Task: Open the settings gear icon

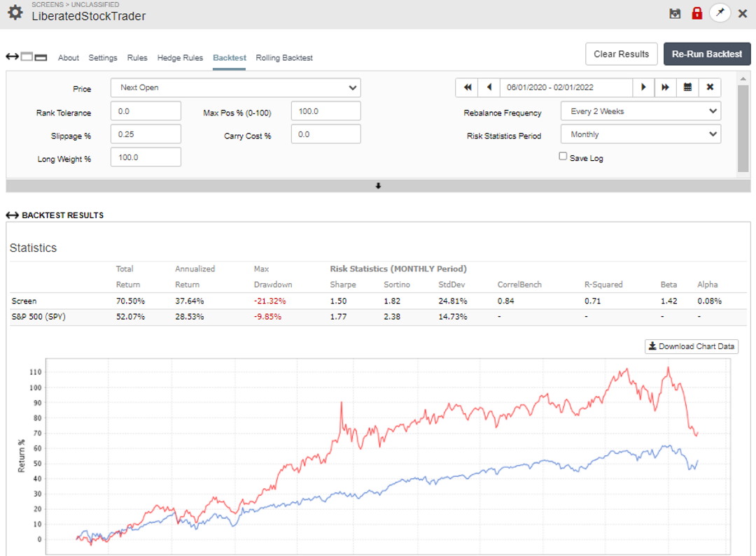Action: click(x=15, y=12)
